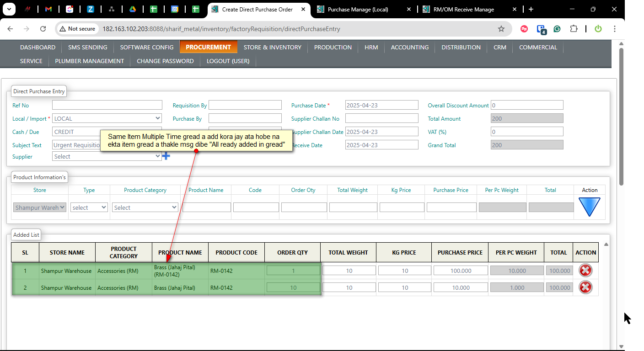Open the browser Extensions puzzle icon
The height and width of the screenshot is (351, 644).
click(x=573, y=29)
